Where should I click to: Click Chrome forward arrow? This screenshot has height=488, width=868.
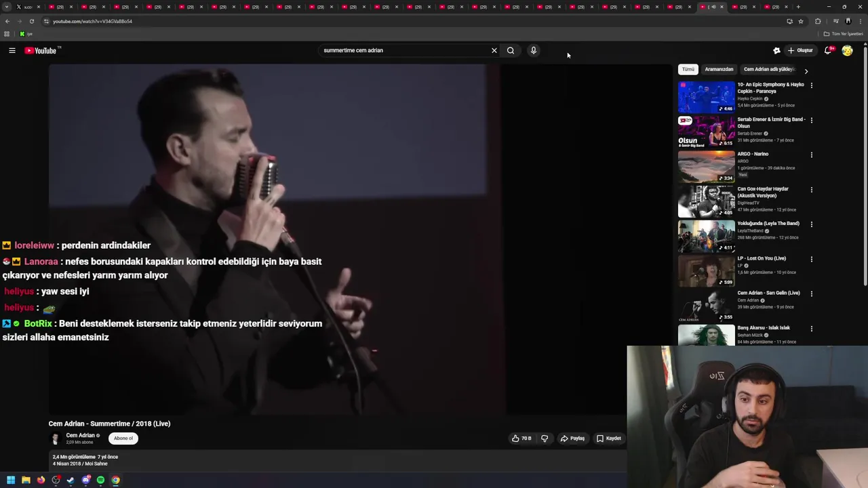tap(19, 21)
